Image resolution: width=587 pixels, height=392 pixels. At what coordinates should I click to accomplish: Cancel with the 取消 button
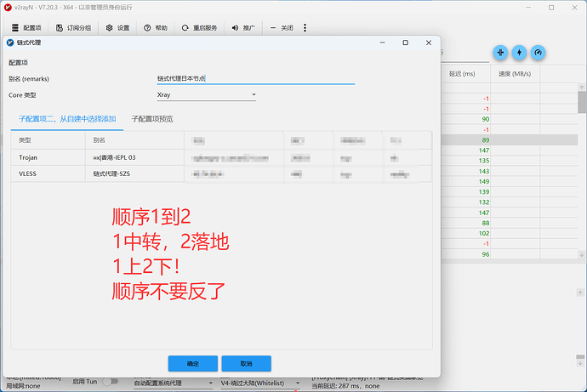tap(247, 364)
